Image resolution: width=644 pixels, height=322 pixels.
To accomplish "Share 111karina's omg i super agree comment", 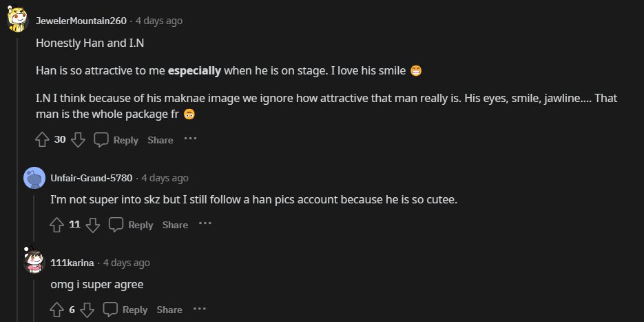I will [169, 310].
